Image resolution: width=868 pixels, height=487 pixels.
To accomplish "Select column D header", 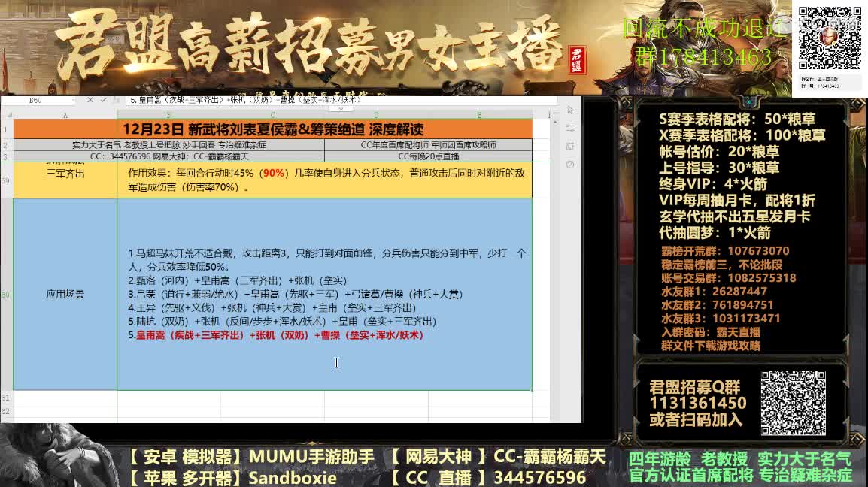I will (x=376, y=114).
